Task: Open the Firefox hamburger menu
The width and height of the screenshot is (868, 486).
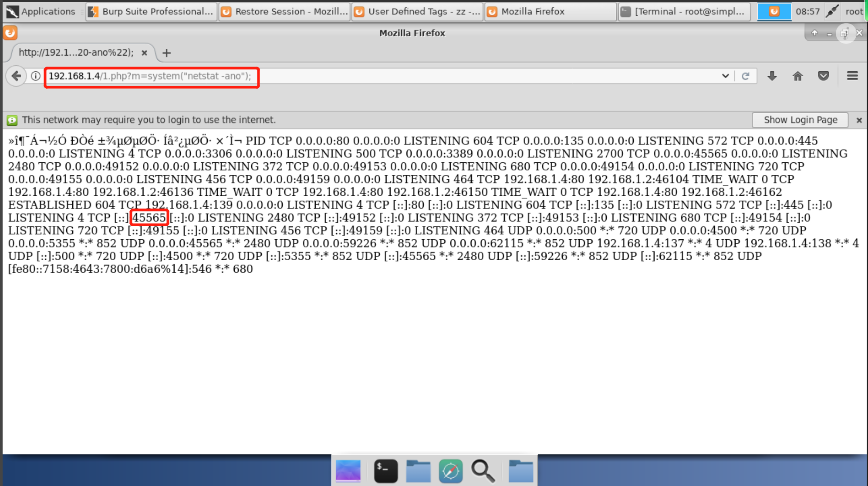Action: click(x=852, y=76)
